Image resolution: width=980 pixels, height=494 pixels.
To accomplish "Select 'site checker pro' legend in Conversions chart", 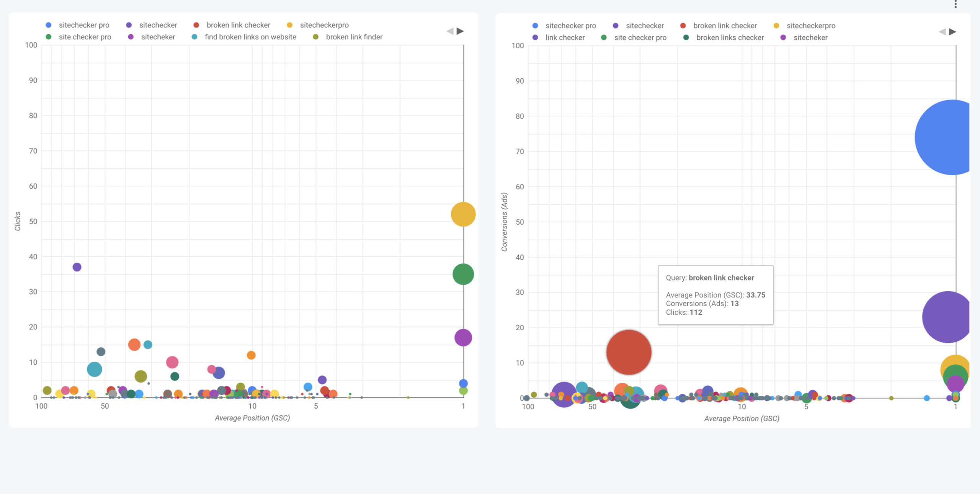I will tap(634, 37).
